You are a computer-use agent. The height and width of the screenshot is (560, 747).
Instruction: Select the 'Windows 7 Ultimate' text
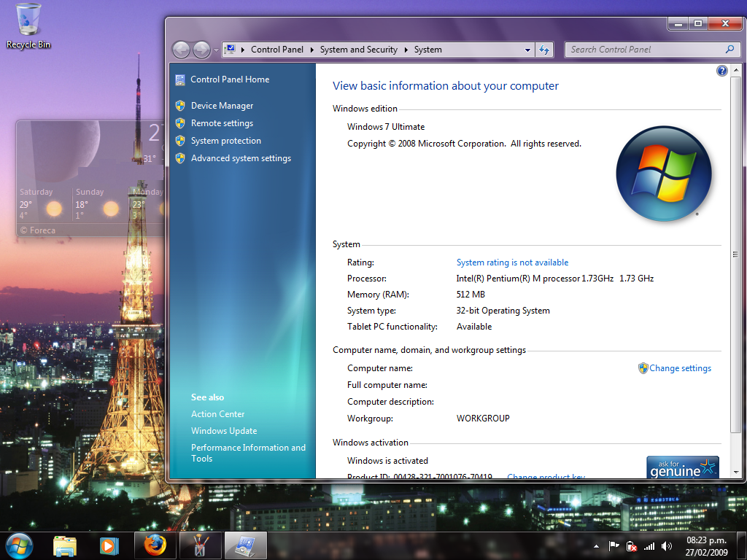pos(386,127)
